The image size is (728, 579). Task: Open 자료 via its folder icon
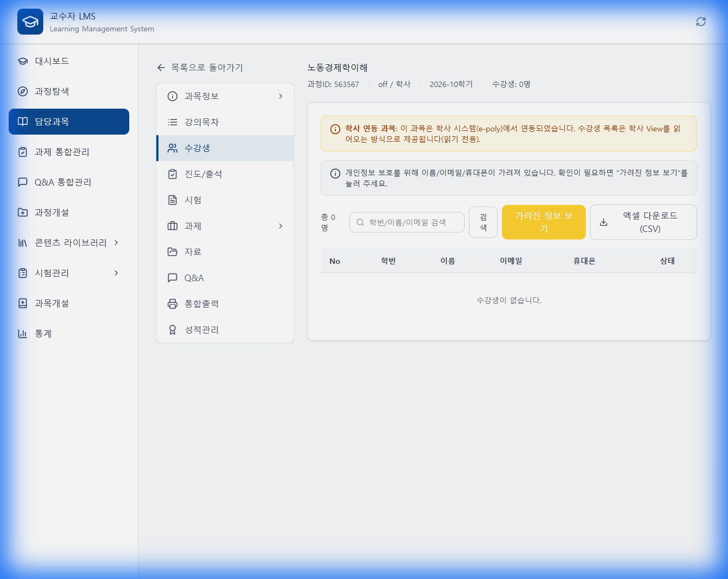click(x=172, y=251)
